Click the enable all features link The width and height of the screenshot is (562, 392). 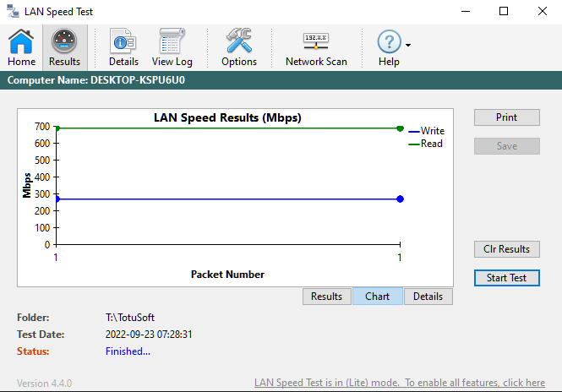[x=400, y=383]
